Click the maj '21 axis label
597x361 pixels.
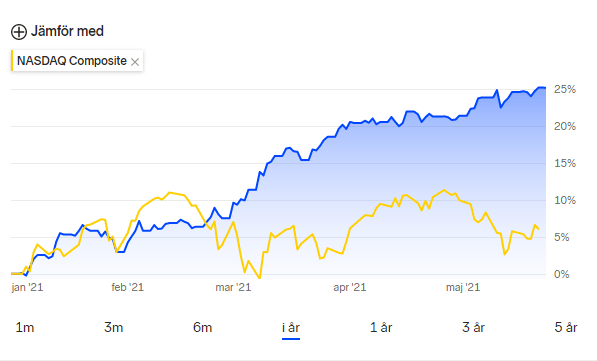463,287
